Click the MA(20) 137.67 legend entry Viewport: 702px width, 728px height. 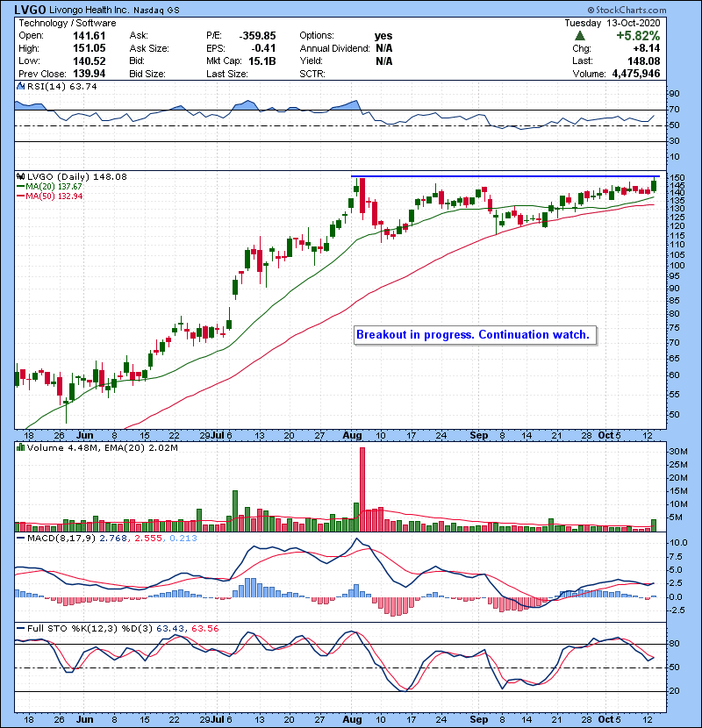coord(49,187)
